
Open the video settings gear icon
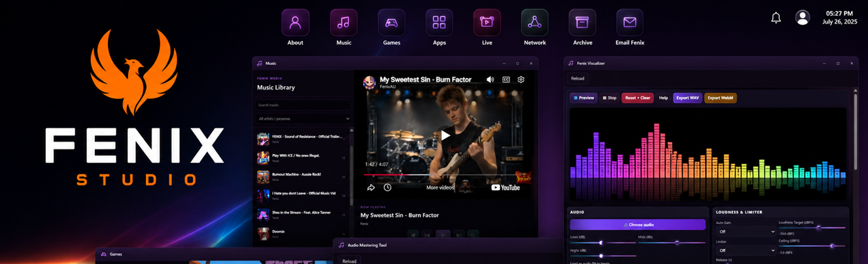[521, 79]
